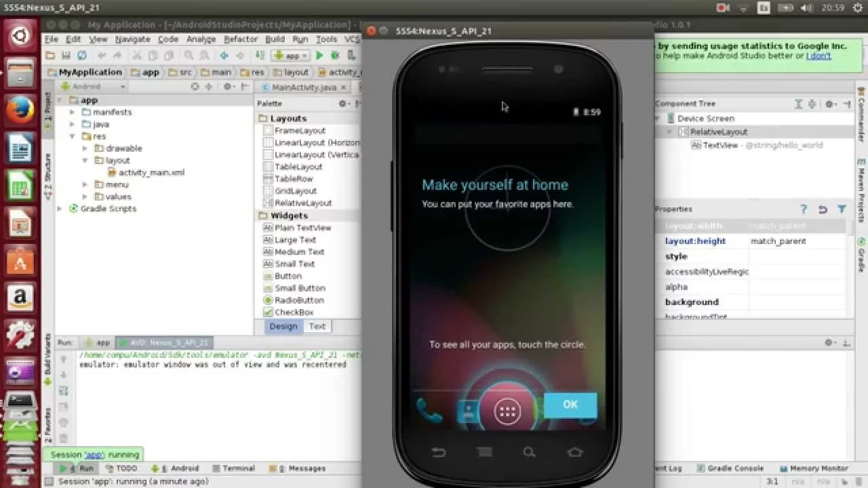Expand the java folder node
Screen dimensions: 868x488
tap(72, 125)
